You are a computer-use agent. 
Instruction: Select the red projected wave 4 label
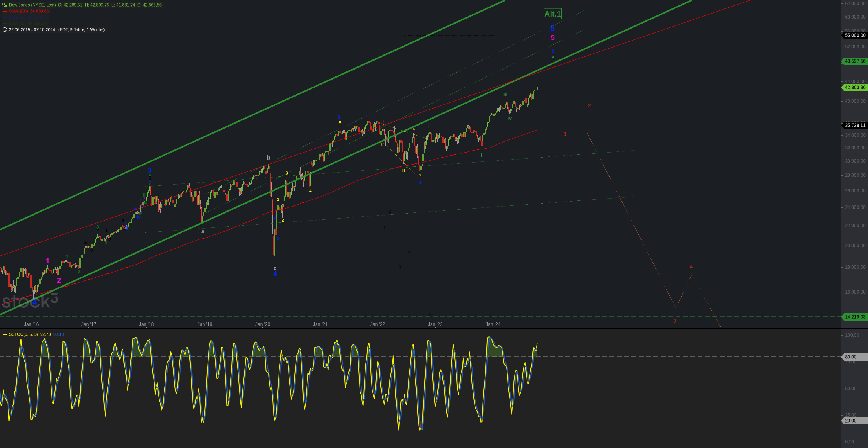point(691,266)
